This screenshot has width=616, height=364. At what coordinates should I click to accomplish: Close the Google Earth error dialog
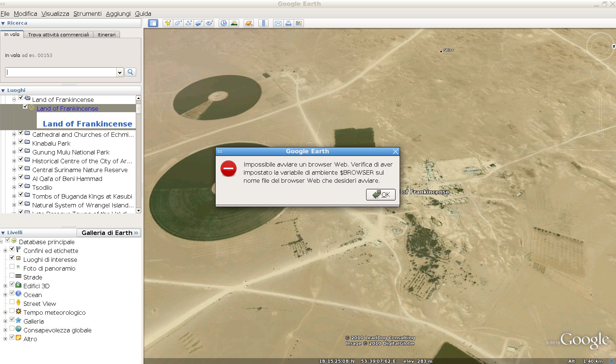pos(396,151)
